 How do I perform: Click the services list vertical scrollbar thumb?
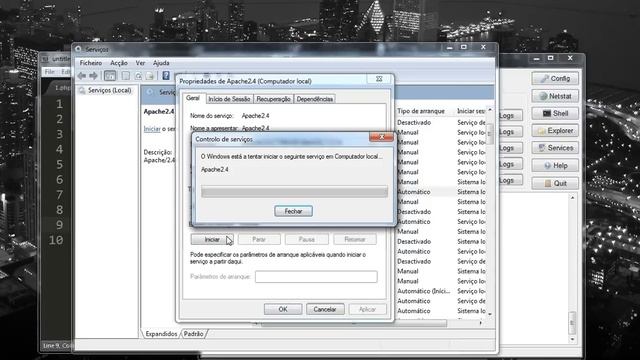click(x=490, y=133)
